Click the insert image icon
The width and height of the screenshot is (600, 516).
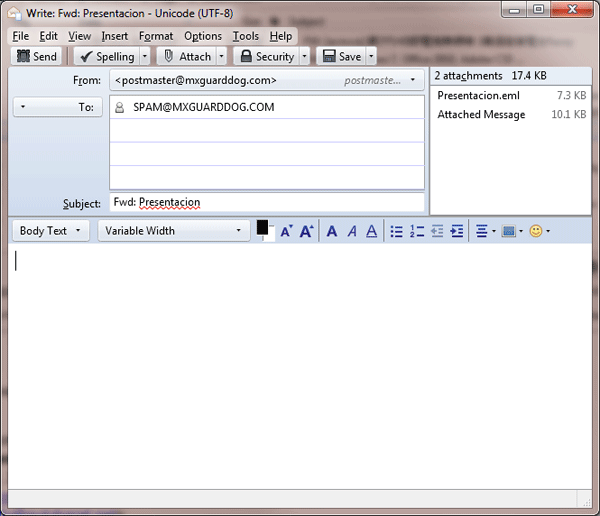point(509,231)
